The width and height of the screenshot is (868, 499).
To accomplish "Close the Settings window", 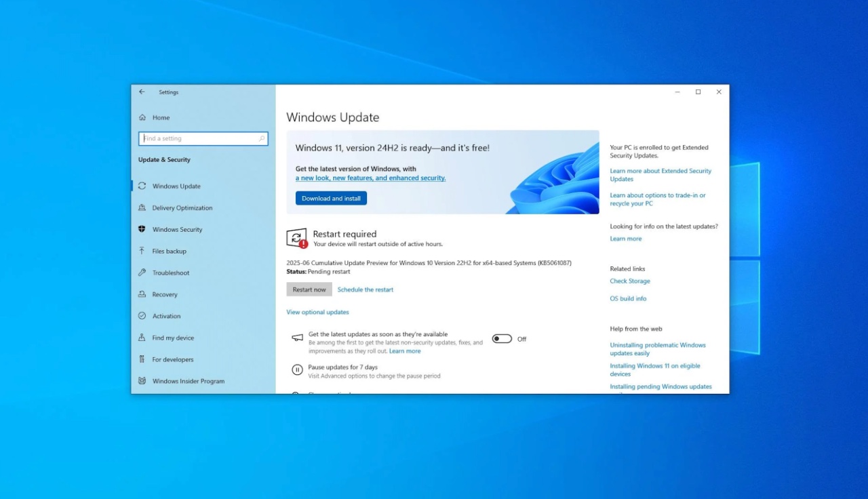I will pyautogui.click(x=719, y=92).
